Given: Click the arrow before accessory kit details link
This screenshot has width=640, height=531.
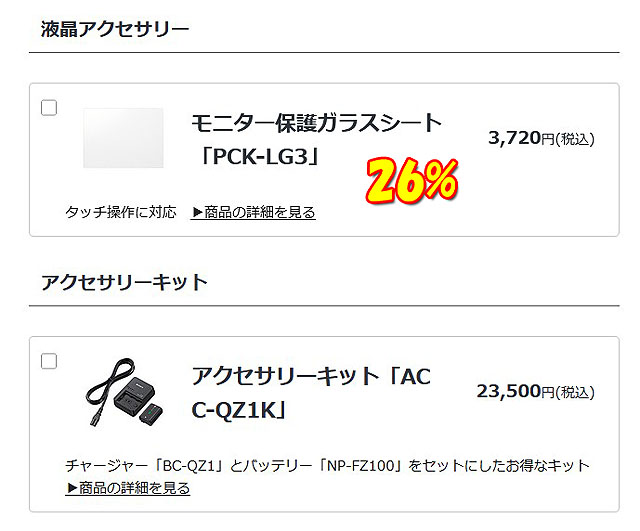Looking at the screenshot, I should pyautogui.click(x=71, y=488).
